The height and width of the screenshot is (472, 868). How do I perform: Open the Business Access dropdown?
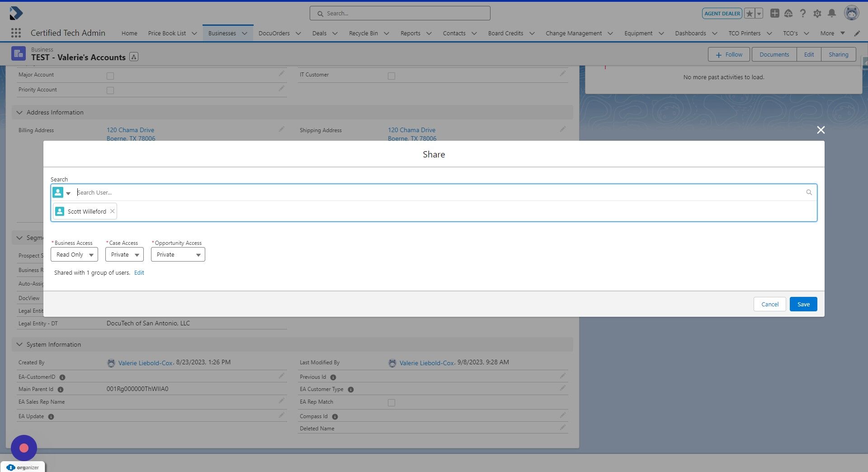(74, 254)
